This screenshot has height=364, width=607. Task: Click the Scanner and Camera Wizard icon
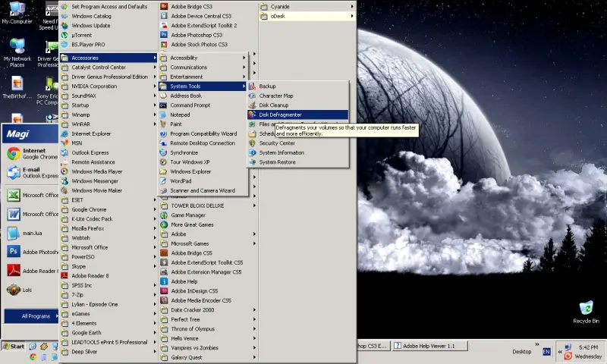pyautogui.click(x=163, y=190)
